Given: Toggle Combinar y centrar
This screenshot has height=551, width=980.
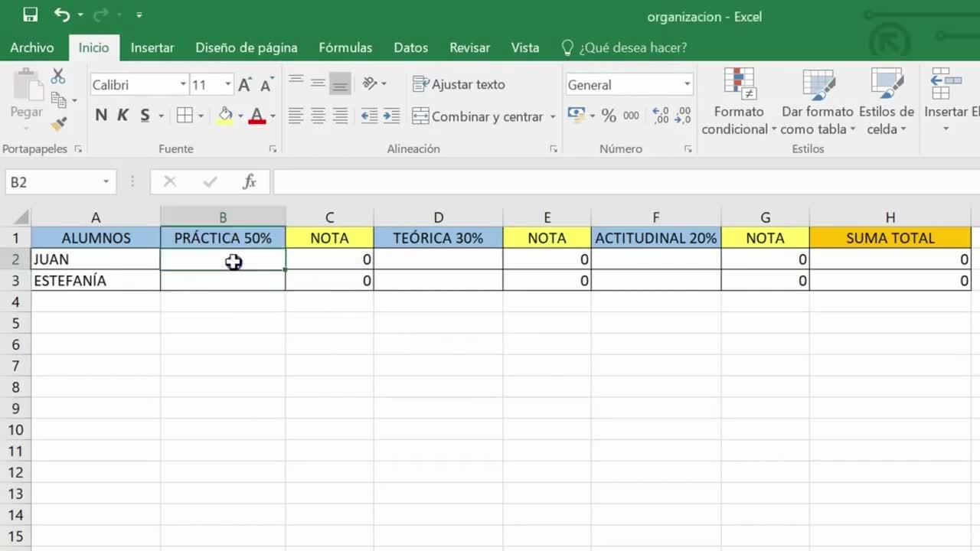Looking at the screenshot, I should click(478, 116).
